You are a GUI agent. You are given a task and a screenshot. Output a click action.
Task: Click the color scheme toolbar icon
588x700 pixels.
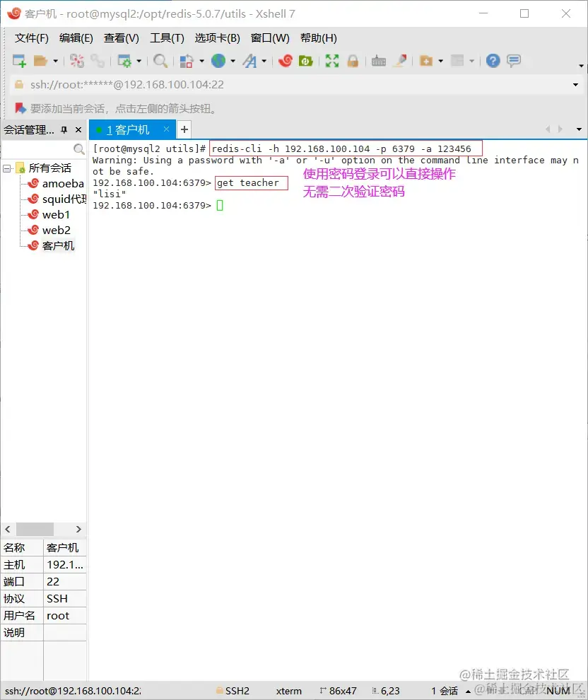point(186,61)
